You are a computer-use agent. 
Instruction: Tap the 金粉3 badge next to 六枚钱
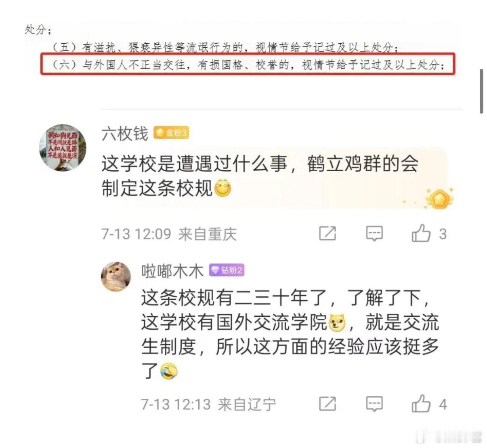click(171, 133)
